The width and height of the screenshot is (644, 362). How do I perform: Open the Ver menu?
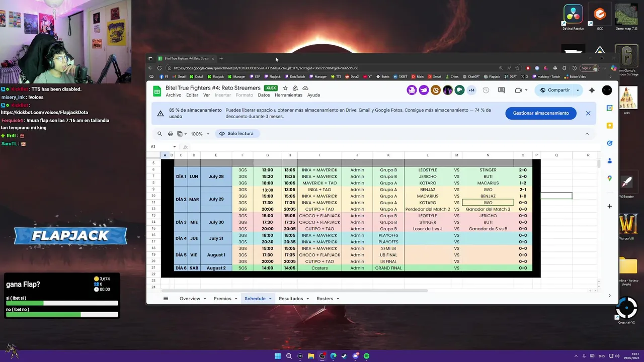[207, 95]
